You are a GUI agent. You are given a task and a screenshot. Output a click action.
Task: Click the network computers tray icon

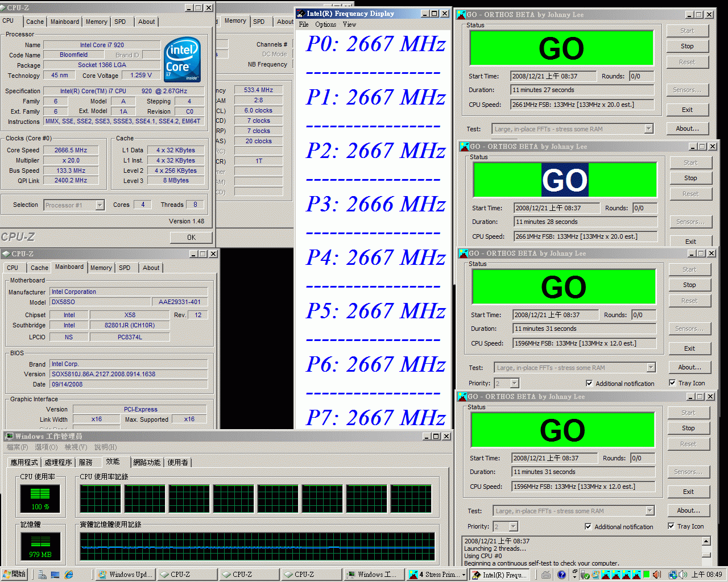(673, 575)
